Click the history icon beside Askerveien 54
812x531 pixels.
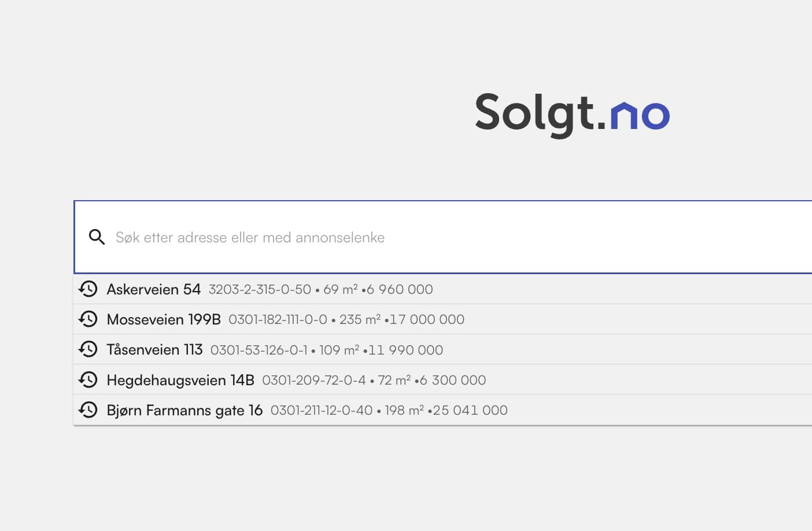pos(88,289)
